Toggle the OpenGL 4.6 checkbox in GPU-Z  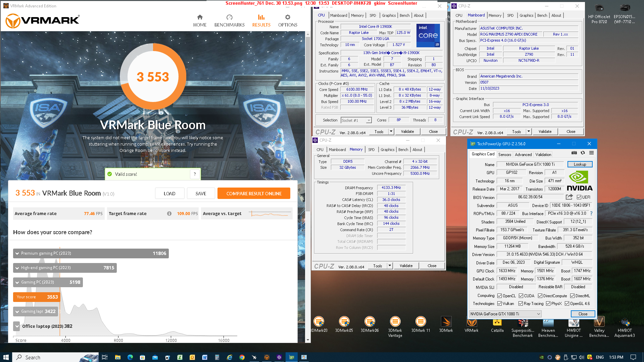coord(567,303)
